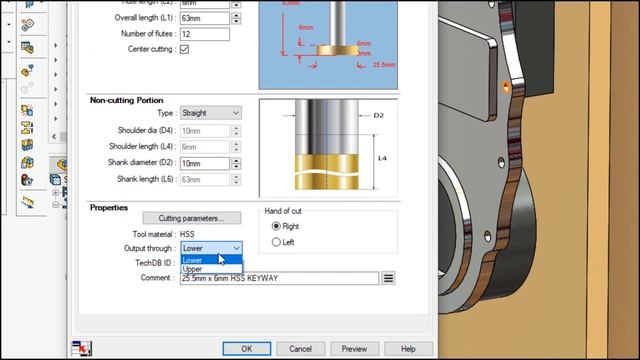This screenshot has width=640, height=360.
Task: Choose Lower from the Output through list
Action: click(211, 260)
